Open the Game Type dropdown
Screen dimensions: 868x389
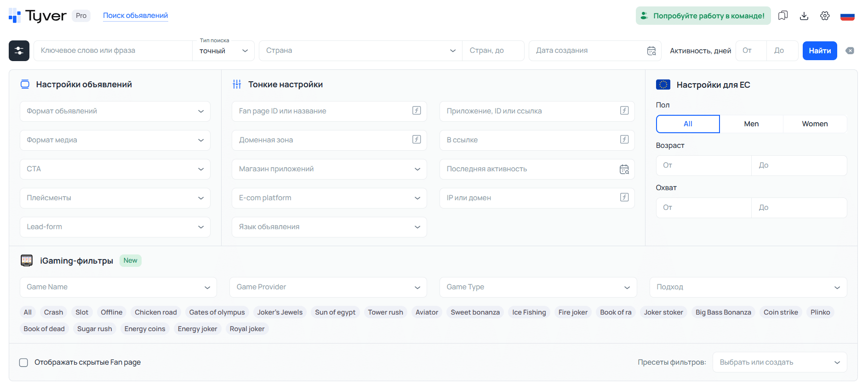[x=538, y=287]
